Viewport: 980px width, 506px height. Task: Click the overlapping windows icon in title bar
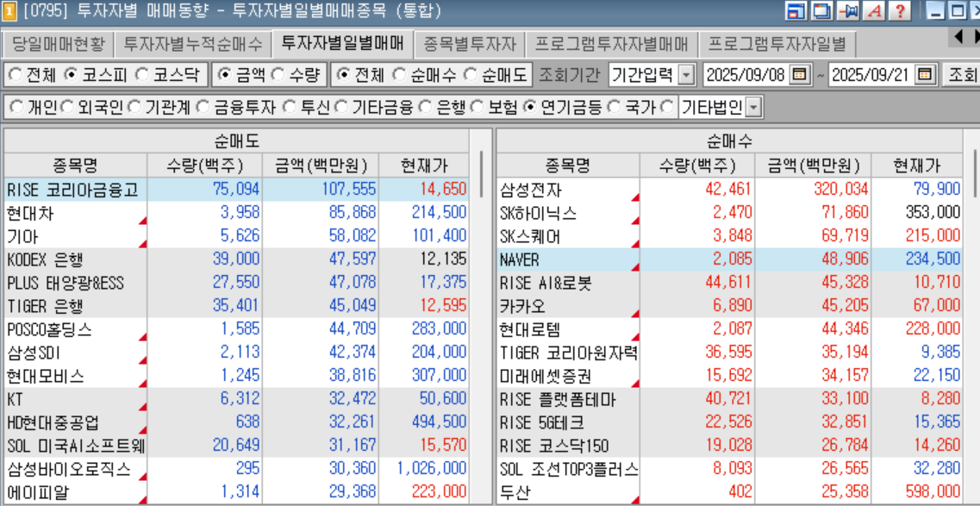coord(821,11)
